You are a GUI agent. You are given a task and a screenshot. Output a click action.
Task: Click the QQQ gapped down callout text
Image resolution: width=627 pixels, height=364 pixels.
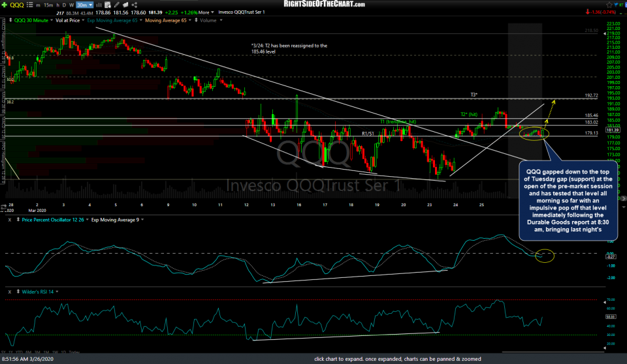(568, 200)
